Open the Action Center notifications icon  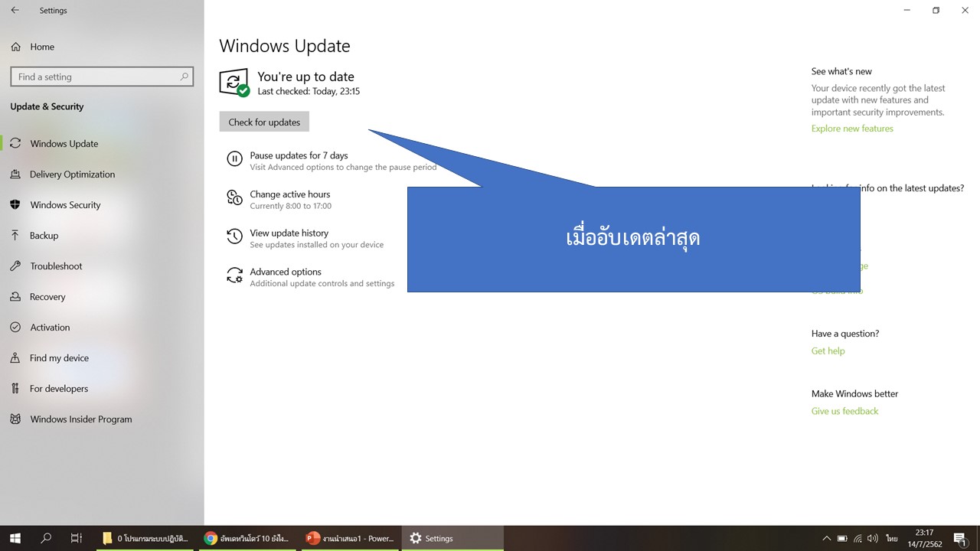960,538
